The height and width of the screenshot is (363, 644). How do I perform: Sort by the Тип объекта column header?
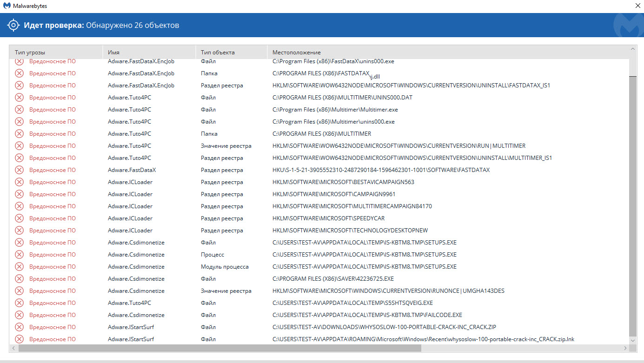(x=232, y=53)
